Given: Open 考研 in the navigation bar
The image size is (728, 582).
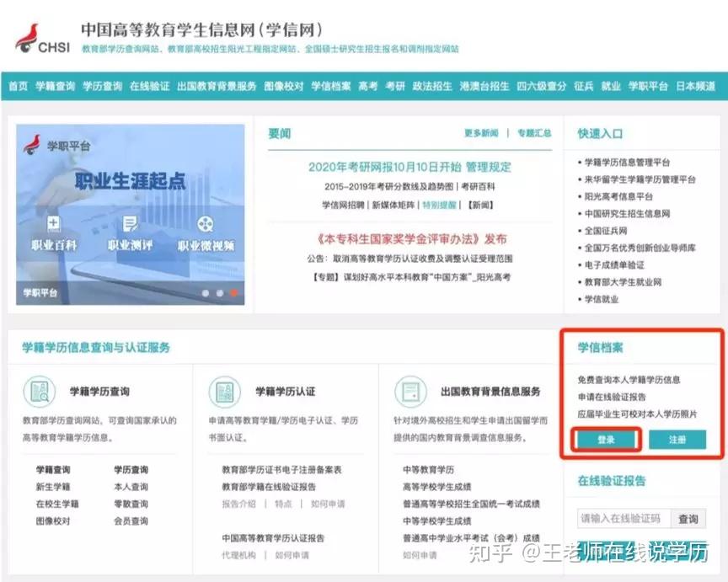Looking at the screenshot, I should click(x=395, y=86).
